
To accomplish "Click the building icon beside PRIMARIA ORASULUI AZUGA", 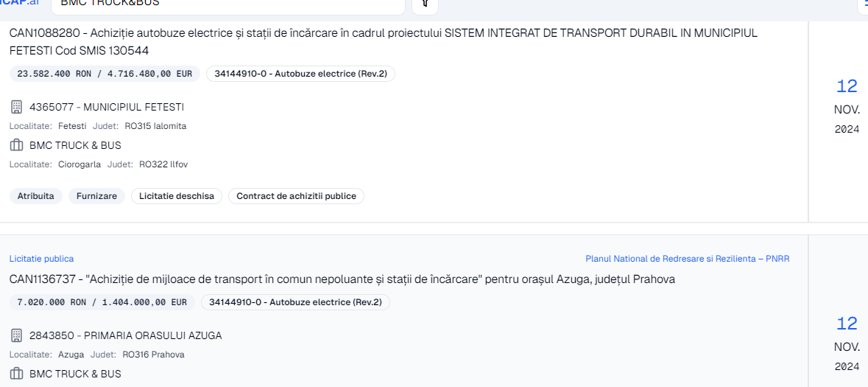I will (16, 335).
